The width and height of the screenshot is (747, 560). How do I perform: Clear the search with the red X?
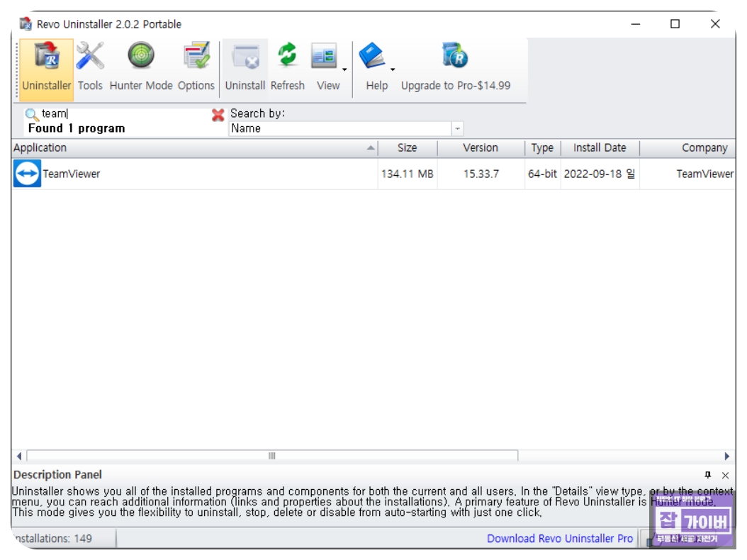pyautogui.click(x=218, y=115)
